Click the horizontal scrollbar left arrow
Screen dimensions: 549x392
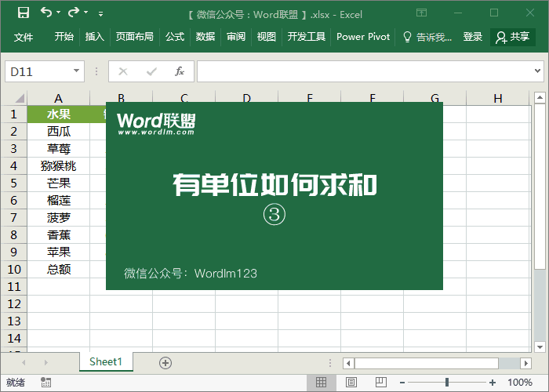tap(348, 363)
